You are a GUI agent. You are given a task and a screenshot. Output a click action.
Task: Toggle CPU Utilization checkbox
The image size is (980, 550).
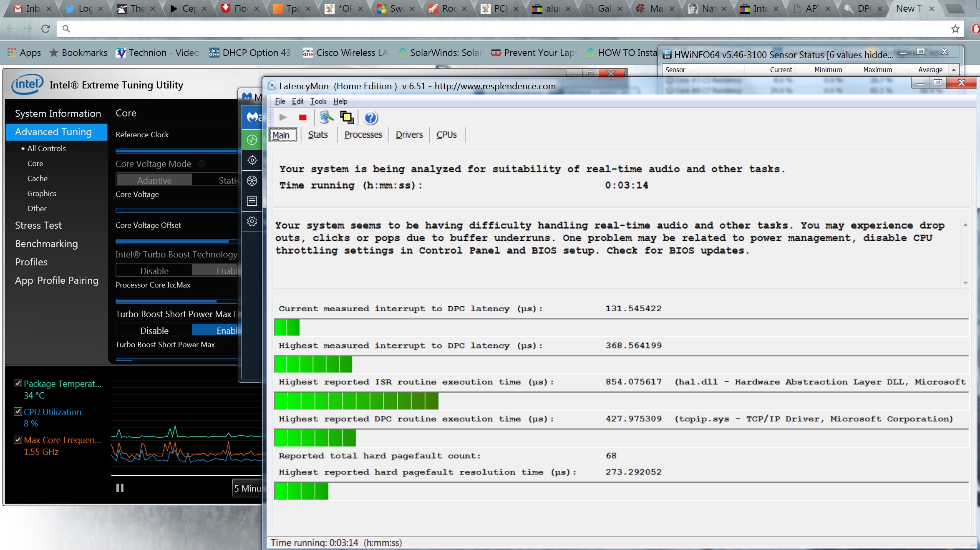[x=18, y=411]
